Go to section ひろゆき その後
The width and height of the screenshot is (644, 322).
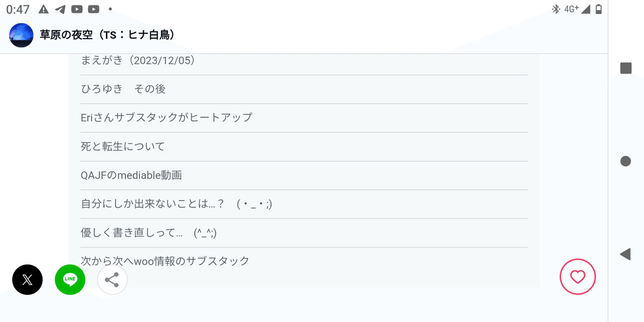pos(123,89)
